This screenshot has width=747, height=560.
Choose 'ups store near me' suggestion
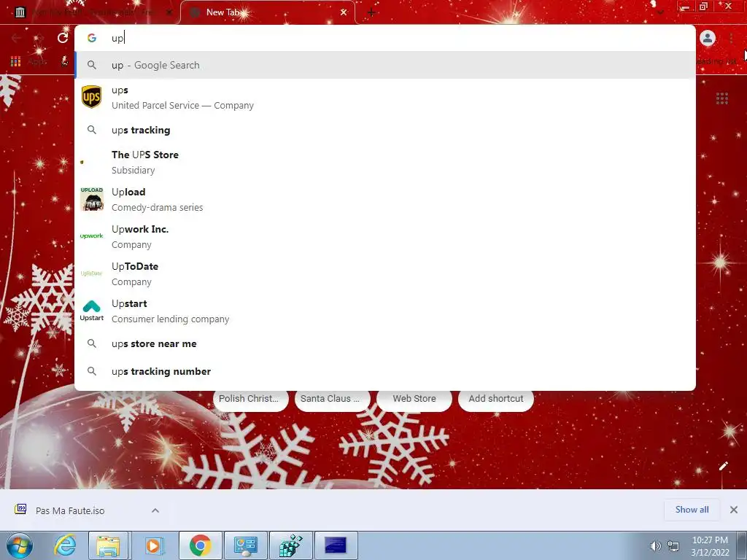pyautogui.click(x=385, y=344)
